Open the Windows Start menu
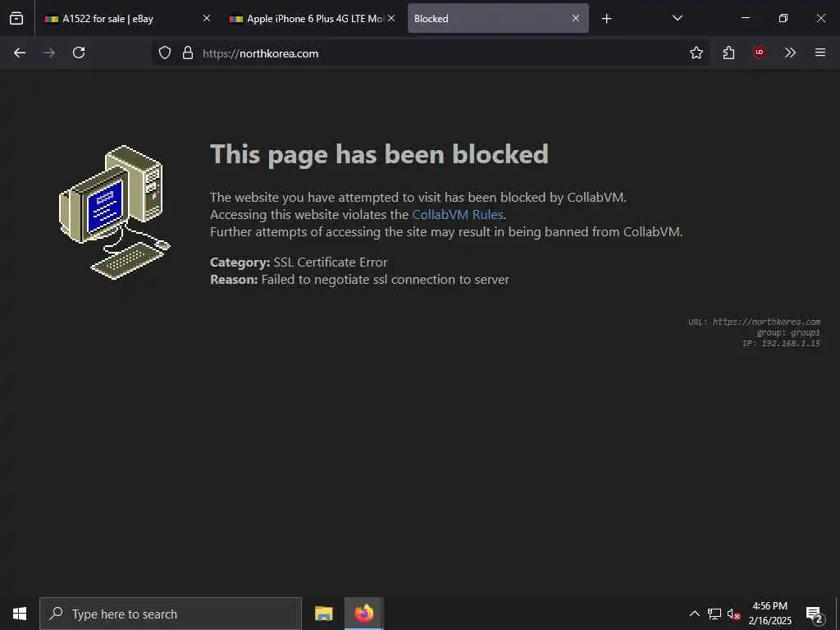 20,614
